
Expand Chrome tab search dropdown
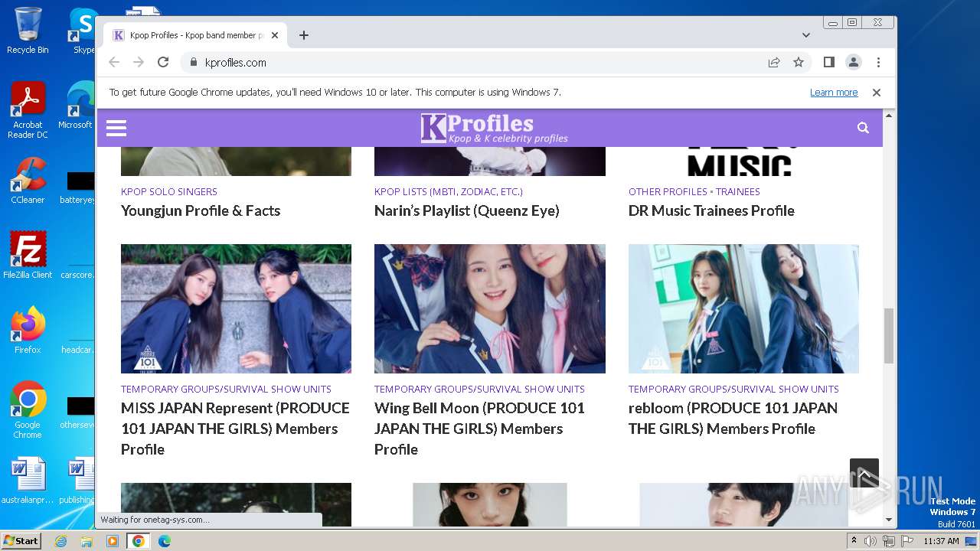coord(805,35)
